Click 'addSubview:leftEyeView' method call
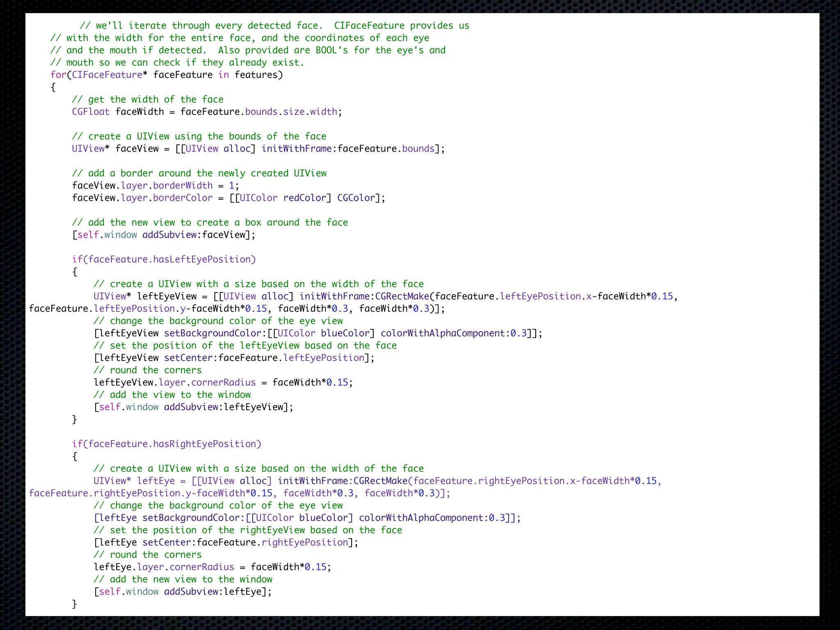 tap(224, 407)
